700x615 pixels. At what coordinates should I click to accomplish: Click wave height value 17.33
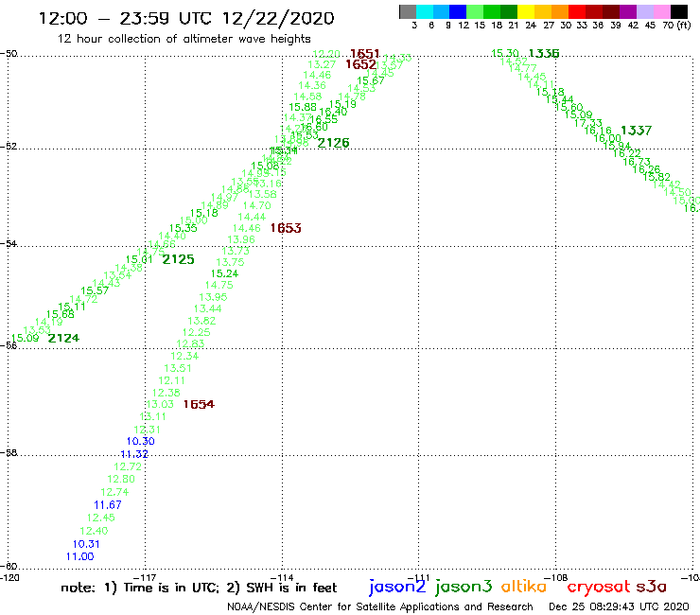pyautogui.click(x=588, y=123)
